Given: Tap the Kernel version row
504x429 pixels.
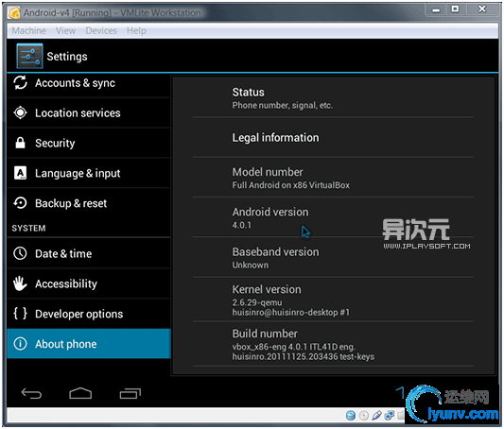Looking at the screenshot, I should tap(333, 300).
